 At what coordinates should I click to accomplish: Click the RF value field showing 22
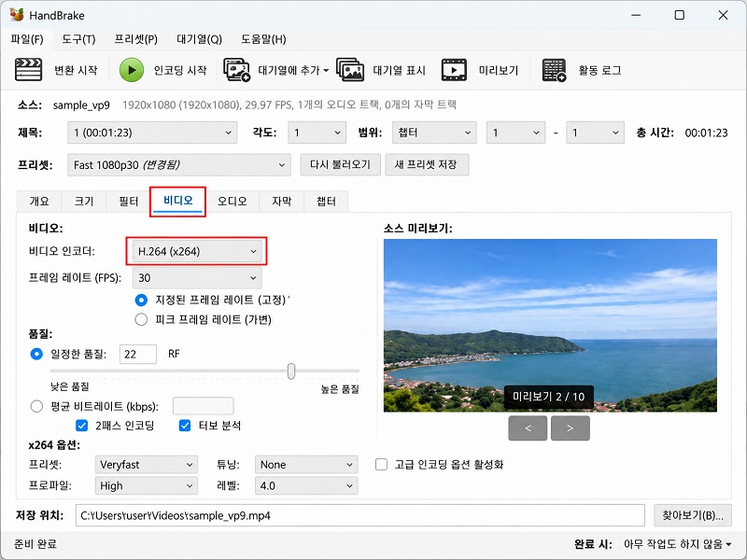pyautogui.click(x=137, y=355)
